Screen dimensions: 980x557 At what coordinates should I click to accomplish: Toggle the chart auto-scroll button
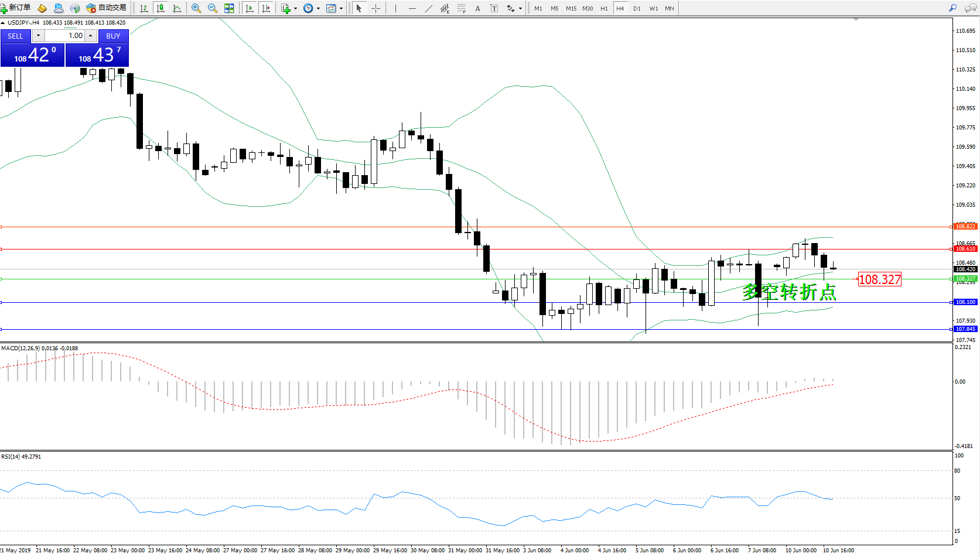click(x=250, y=8)
